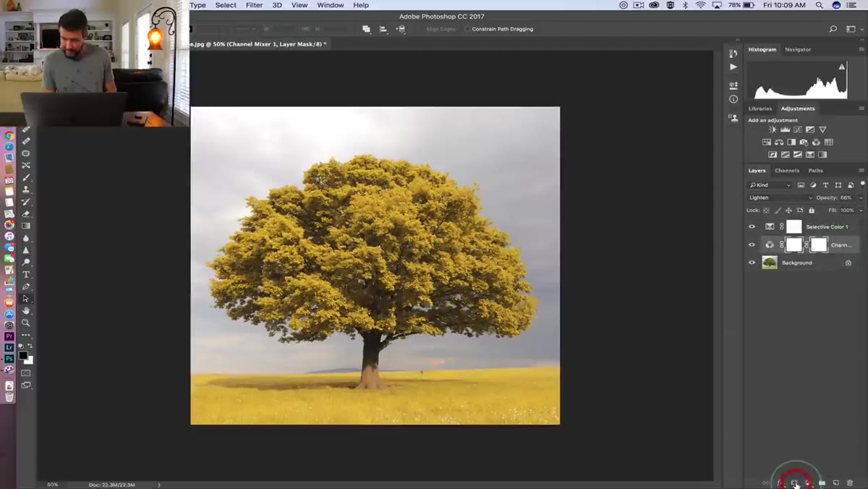
Task: Select the Zoom tool in toolbar
Action: point(26,323)
